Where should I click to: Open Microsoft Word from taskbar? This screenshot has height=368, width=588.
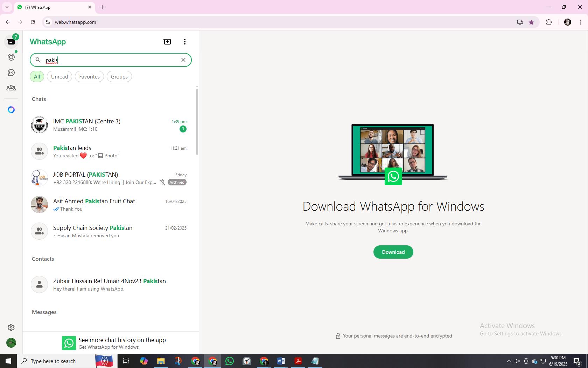281,361
